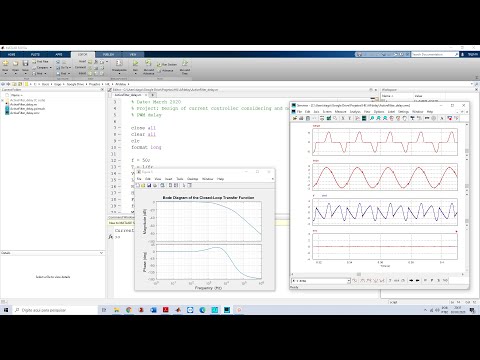Click the Adobe Acrobat icon in the taskbar
The image size is (480, 360).
point(166,310)
